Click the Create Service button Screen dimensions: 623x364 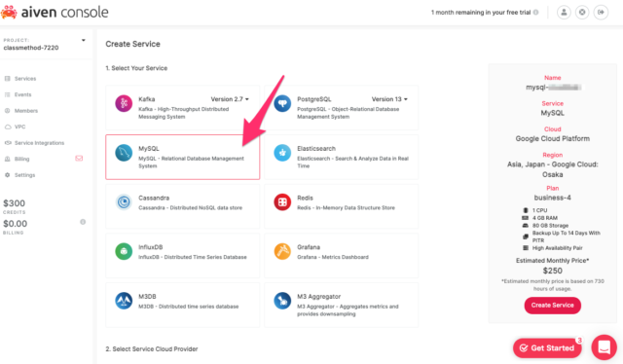click(x=552, y=306)
